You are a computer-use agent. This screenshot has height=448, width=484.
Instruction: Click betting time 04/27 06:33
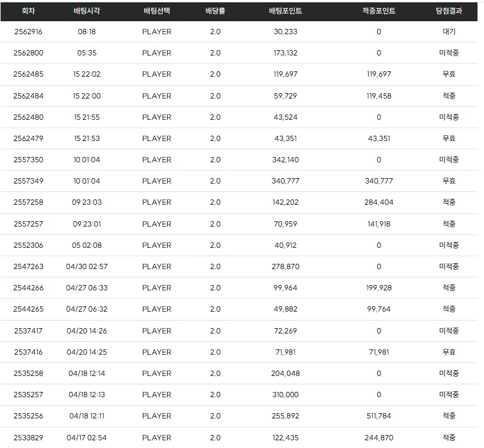[x=87, y=288]
